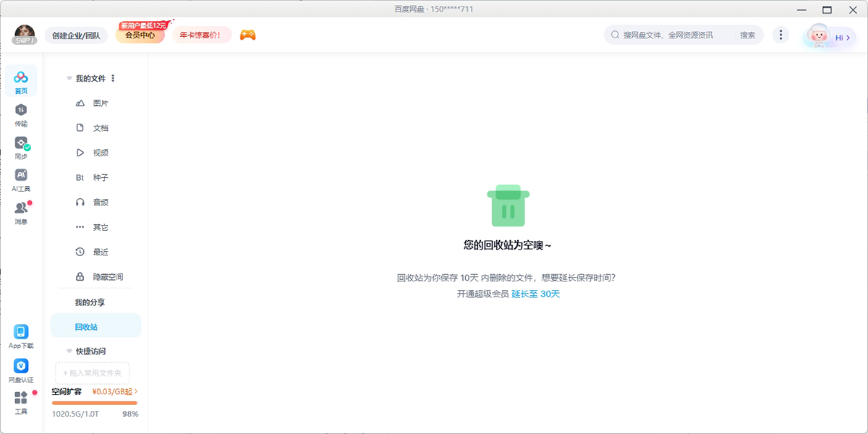868x434 pixels.
Task: Collapse the 快捷访问 section
Action: pos(69,351)
